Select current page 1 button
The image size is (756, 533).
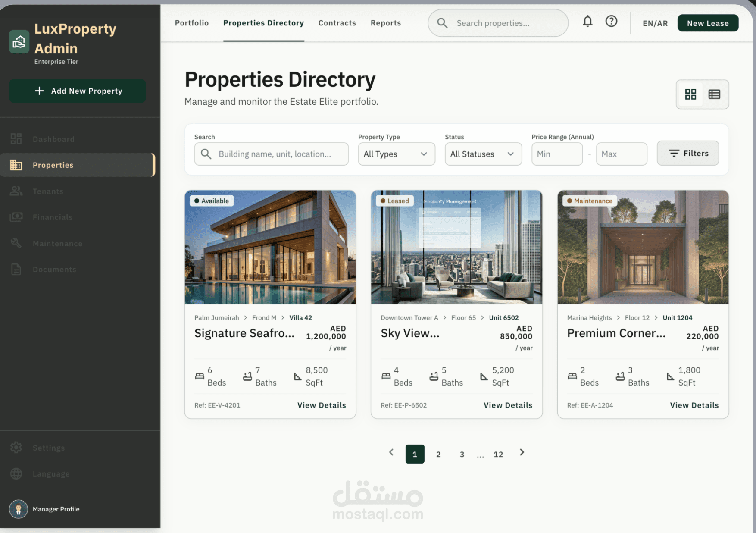[415, 454]
